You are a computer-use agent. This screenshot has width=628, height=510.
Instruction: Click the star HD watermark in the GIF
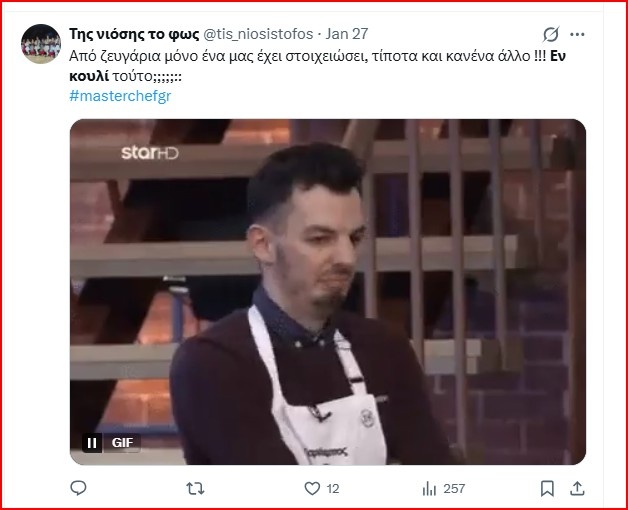click(x=150, y=153)
